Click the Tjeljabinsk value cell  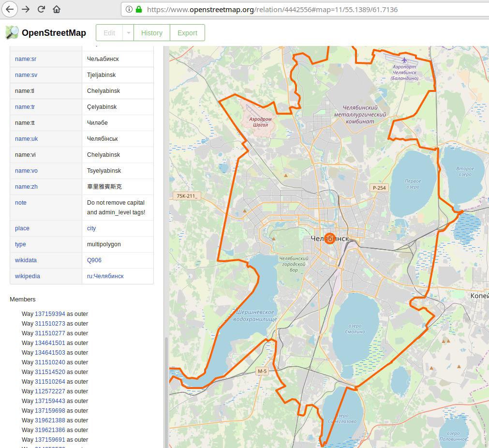118,75
